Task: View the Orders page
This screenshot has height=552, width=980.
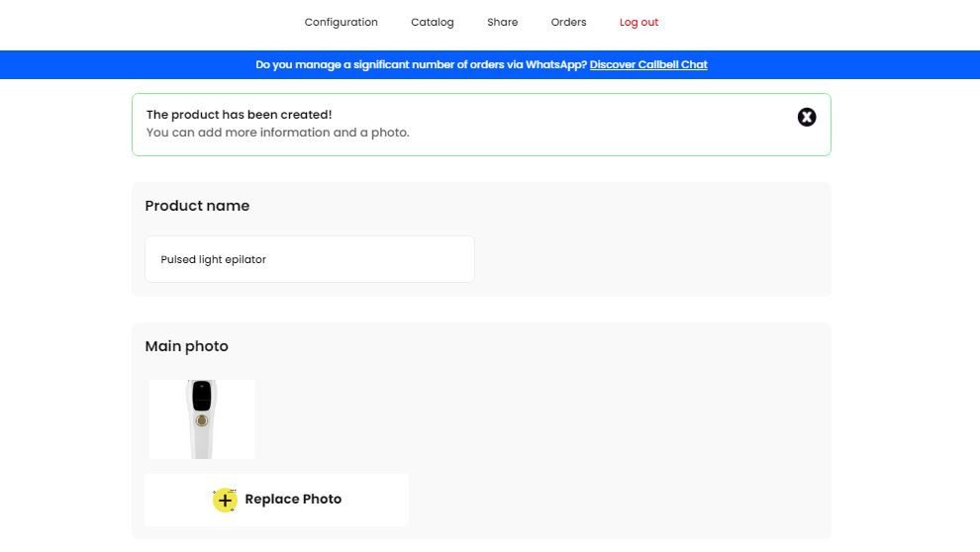Action: (x=568, y=22)
